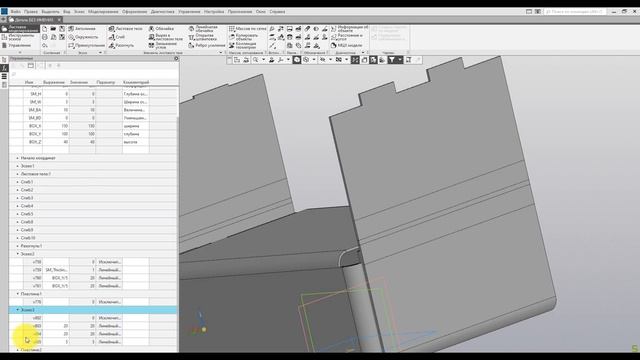Click the command search field
640x360 pixels.
coord(575,12)
